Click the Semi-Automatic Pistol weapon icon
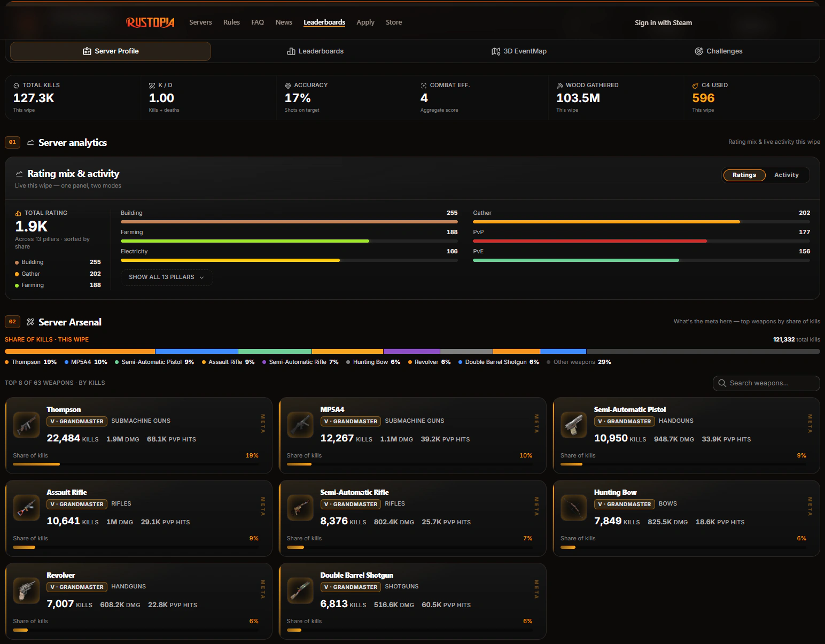Viewport: 825px width, 644px height. tap(574, 425)
